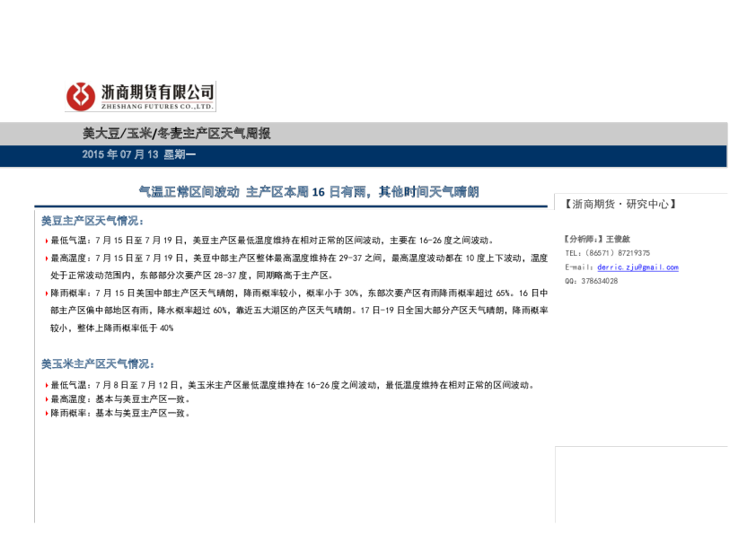Select the 美豆主产区天气情况 section heading
The width and height of the screenshot is (756, 534).
click(x=92, y=220)
